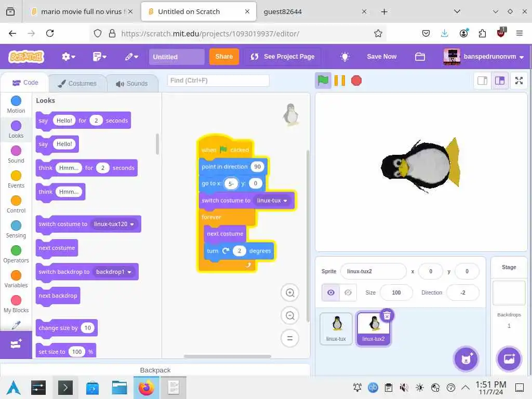The width and height of the screenshot is (532, 399).
Task: Open terminal from the taskbar
Action: click(x=65, y=388)
